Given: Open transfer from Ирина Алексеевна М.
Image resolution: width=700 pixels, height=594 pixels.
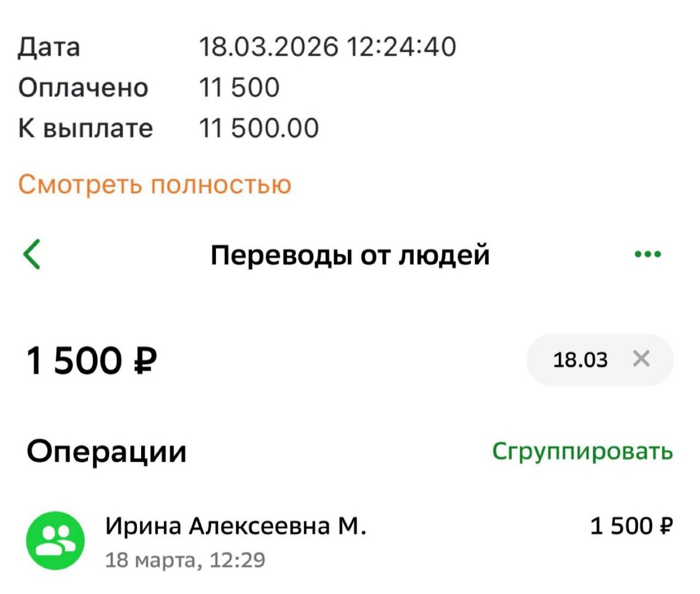Looking at the screenshot, I should pos(350,542).
